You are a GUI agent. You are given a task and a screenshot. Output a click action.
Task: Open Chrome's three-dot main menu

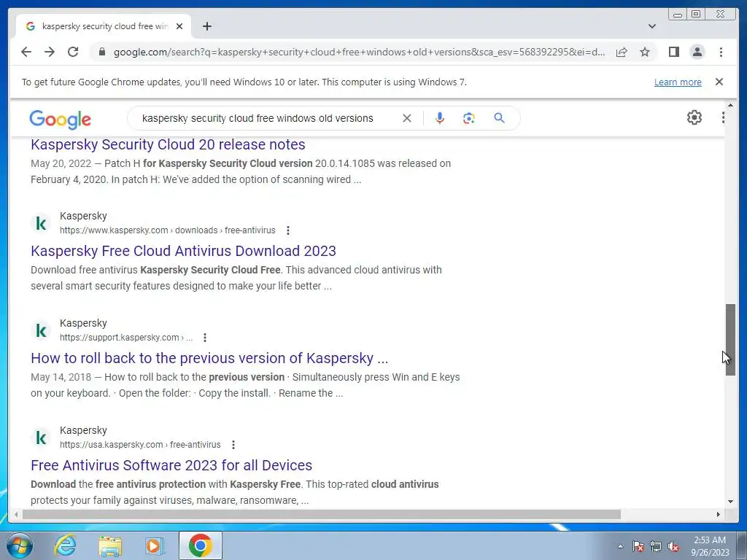[x=721, y=52]
